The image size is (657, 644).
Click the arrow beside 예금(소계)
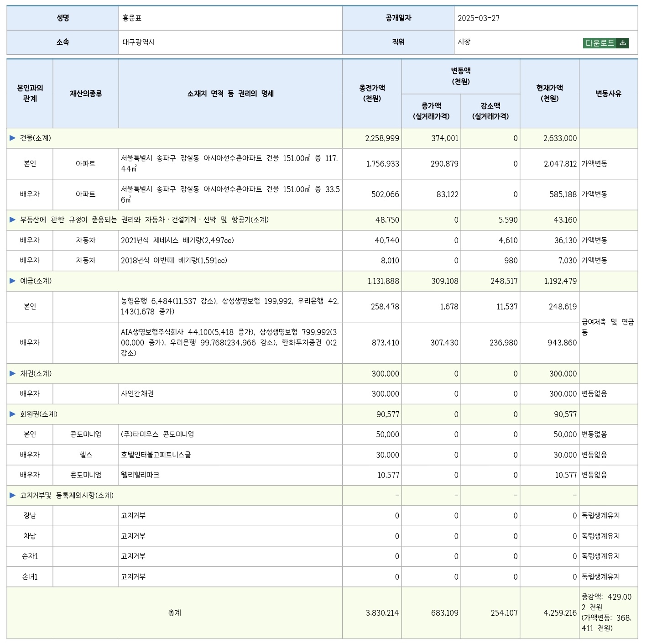[13, 281]
